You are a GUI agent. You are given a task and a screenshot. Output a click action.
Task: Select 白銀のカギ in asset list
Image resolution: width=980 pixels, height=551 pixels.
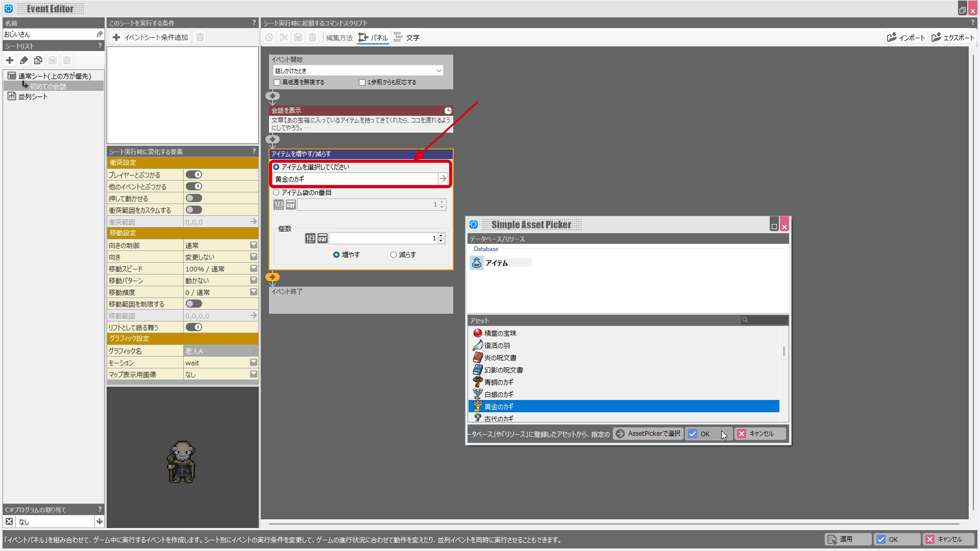pos(499,394)
